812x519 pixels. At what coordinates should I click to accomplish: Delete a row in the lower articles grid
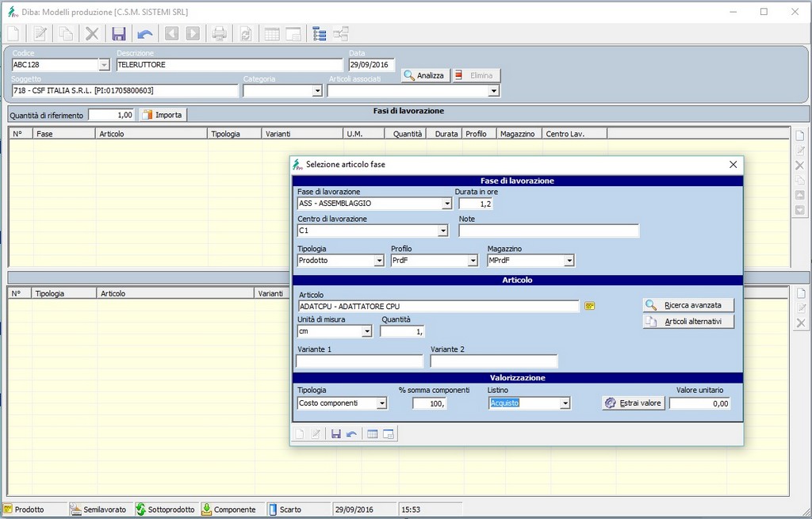point(801,323)
